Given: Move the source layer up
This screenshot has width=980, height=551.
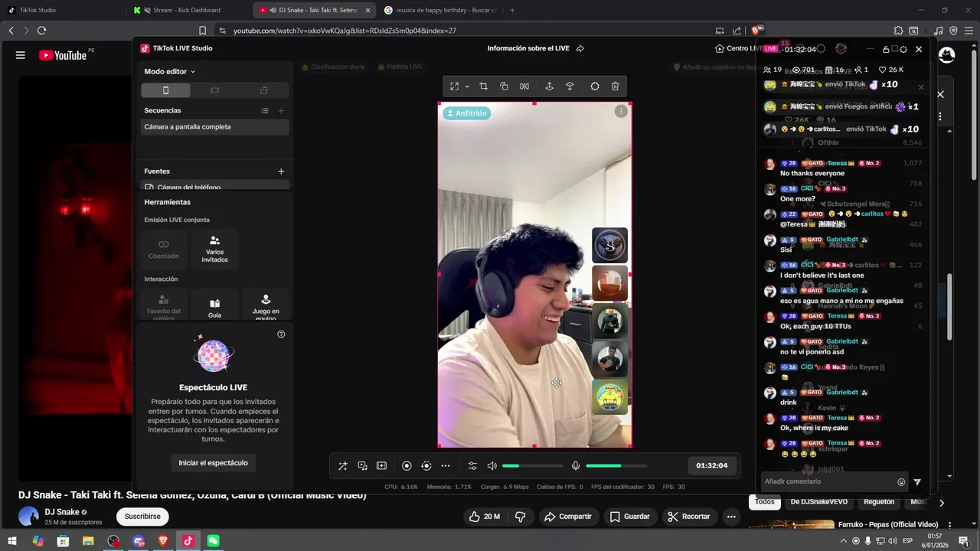Looking at the screenshot, I should (x=549, y=86).
